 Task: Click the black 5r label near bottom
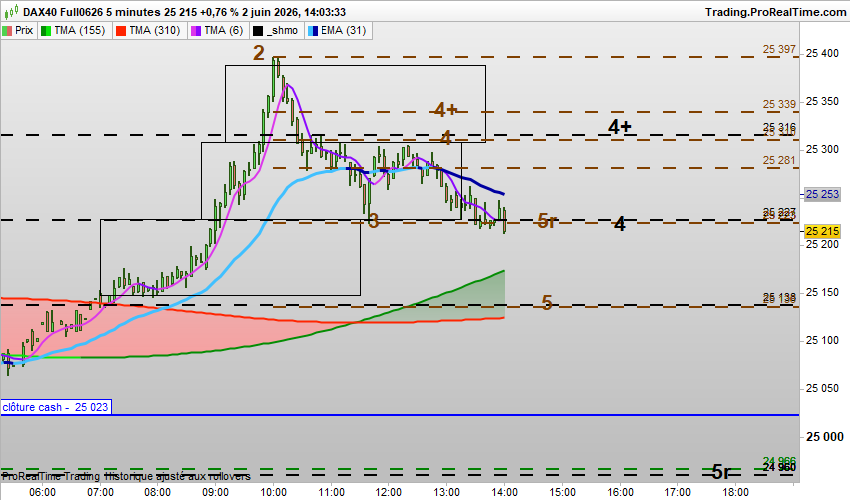tap(720, 472)
